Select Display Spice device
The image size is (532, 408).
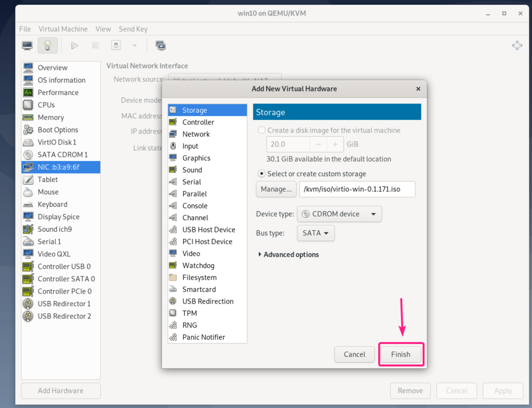point(61,217)
